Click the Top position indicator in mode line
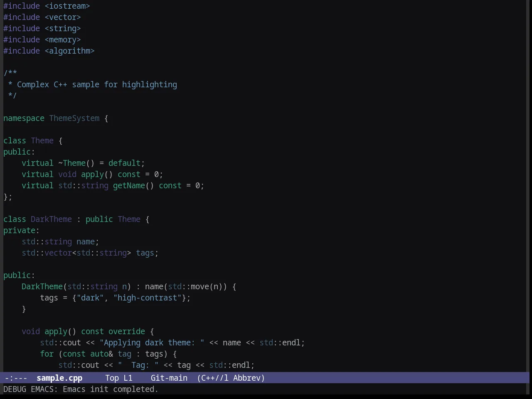 coord(112,378)
